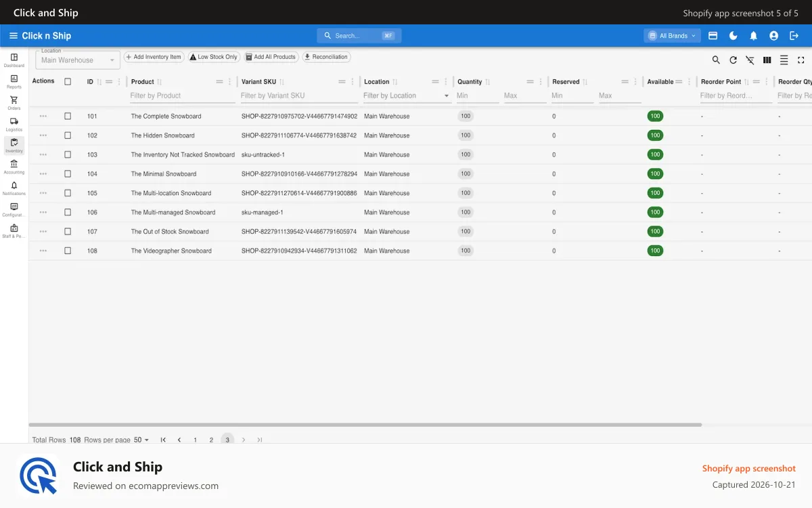Go to page 1
This screenshot has height=508, width=812.
196,440
